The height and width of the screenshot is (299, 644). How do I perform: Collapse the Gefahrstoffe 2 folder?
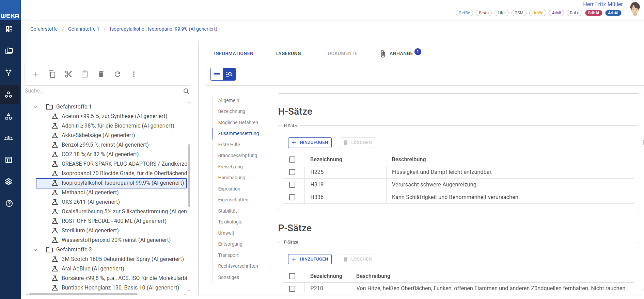[x=35, y=250]
